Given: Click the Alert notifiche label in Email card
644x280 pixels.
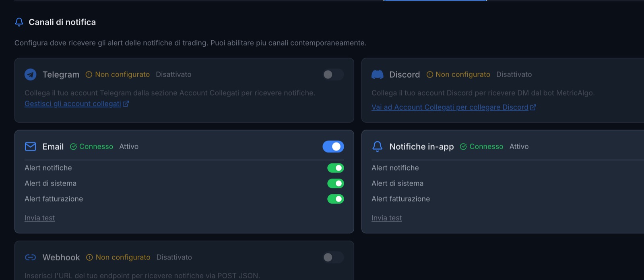Looking at the screenshot, I should [x=48, y=168].
